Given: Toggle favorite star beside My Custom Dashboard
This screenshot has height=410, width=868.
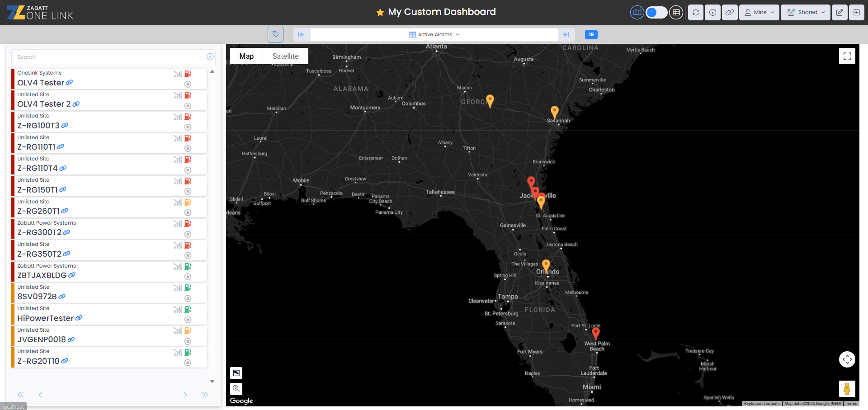Looking at the screenshot, I should [380, 13].
